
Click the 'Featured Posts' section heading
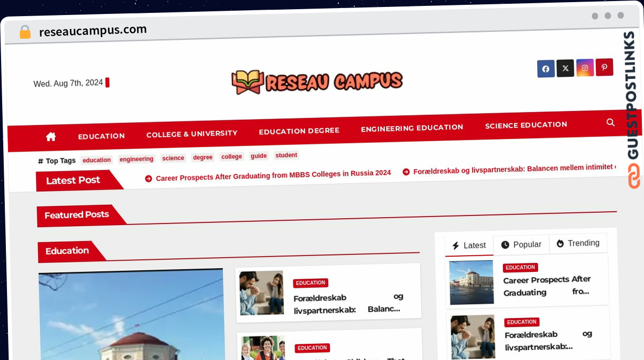click(x=77, y=215)
